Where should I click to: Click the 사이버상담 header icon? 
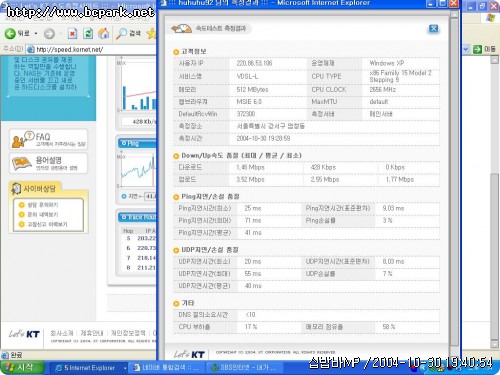click(x=16, y=189)
